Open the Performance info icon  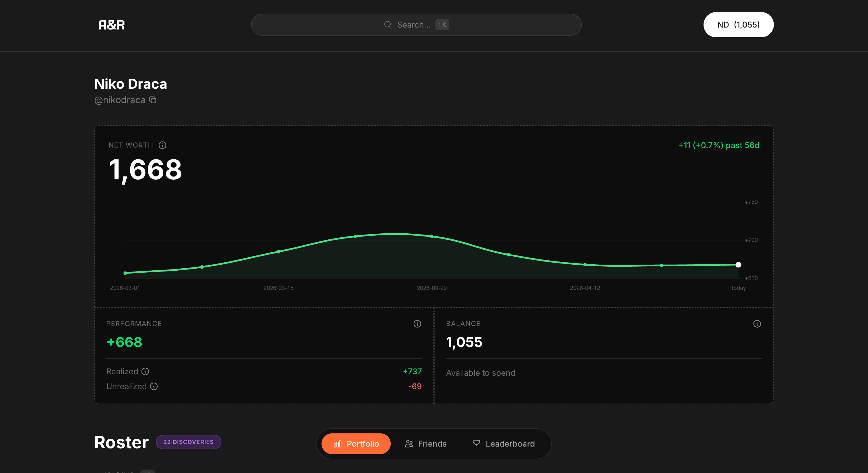pos(417,324)
